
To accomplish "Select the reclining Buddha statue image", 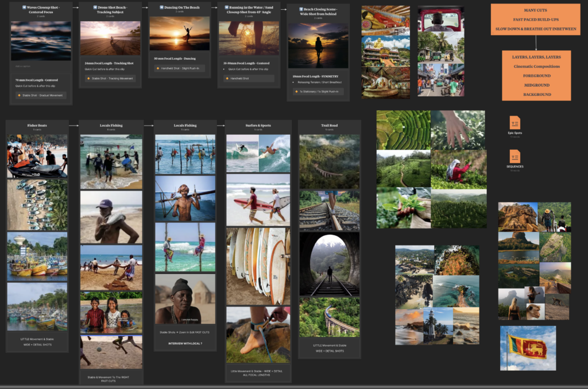I will (385, 83).
